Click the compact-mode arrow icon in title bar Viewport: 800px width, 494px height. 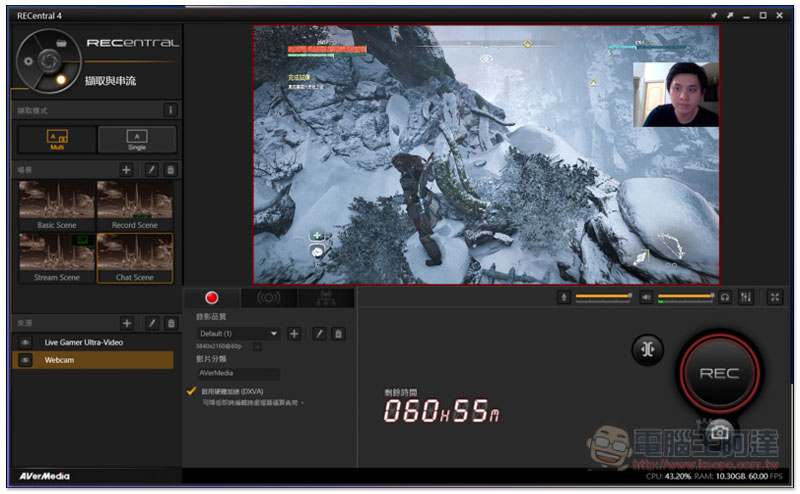click(x=730, y=15)
